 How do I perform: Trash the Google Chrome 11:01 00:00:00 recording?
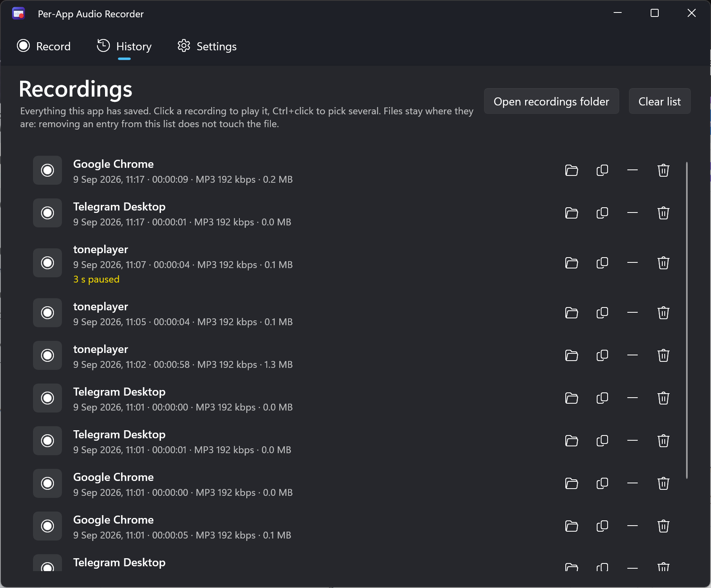coord(663,483)
